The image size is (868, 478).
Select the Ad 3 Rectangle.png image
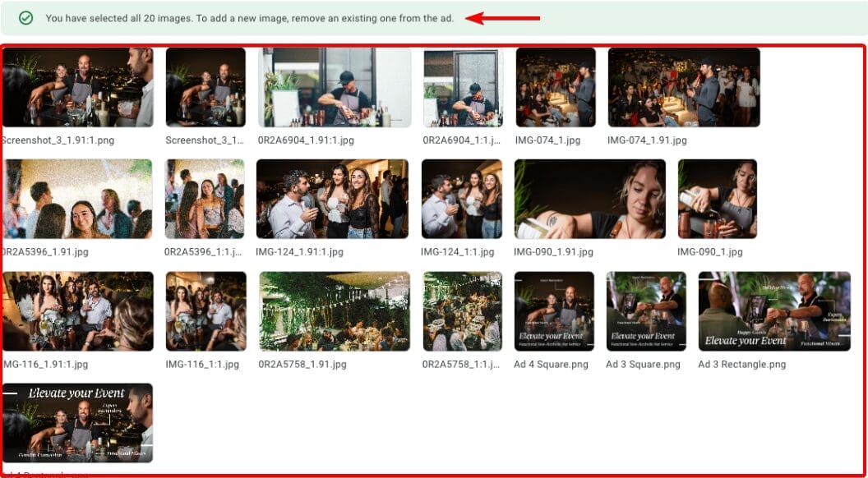point(774,311)
